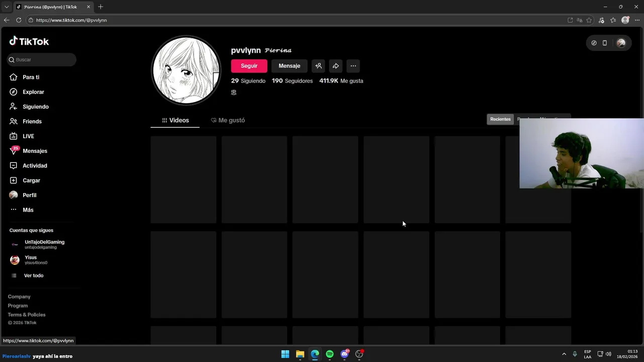
Task: Open the browser favorites list icon
Action: 613,20
